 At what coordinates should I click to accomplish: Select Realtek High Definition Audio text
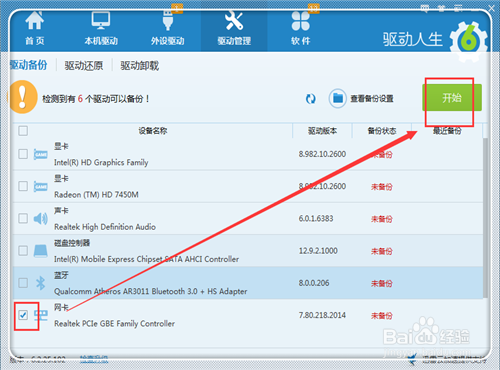coord(105,227)
